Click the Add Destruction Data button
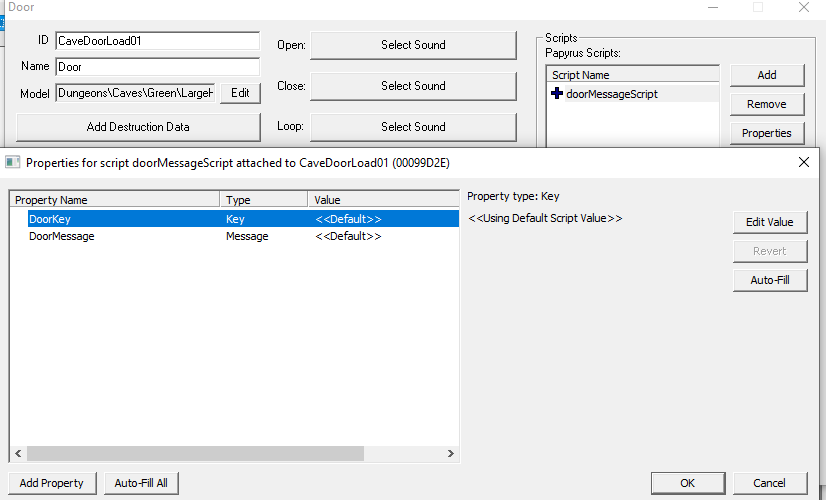The height and width of the screenshot is (500, 826). (138, 127)
